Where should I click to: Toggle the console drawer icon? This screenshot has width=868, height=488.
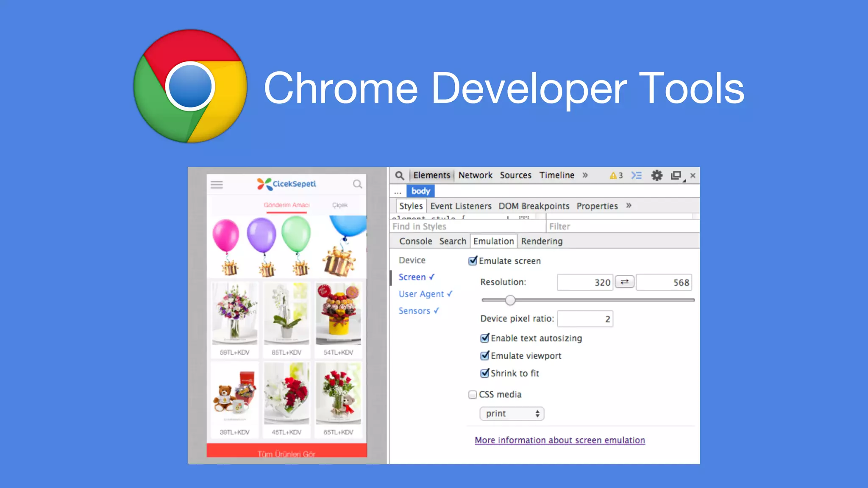pos(636,175)
